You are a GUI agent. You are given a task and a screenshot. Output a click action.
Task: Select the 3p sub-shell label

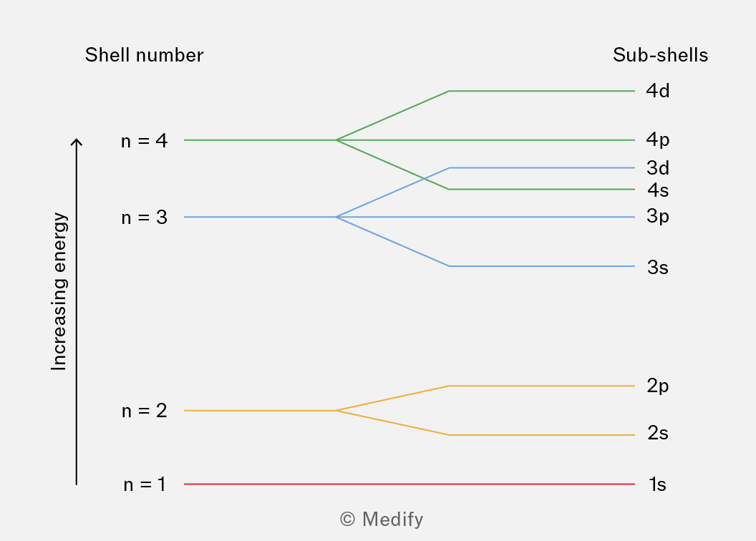coord(657,216)
